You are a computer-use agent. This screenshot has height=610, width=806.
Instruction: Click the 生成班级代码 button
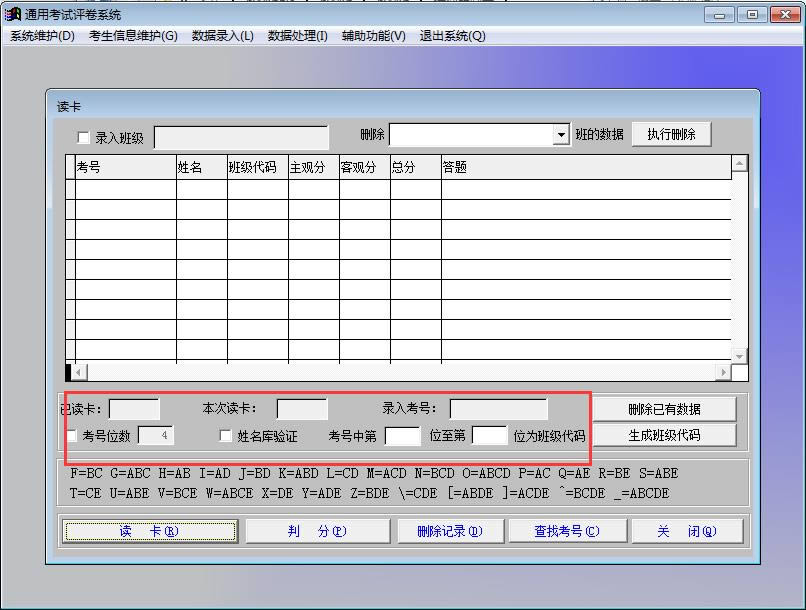[664, 435]
